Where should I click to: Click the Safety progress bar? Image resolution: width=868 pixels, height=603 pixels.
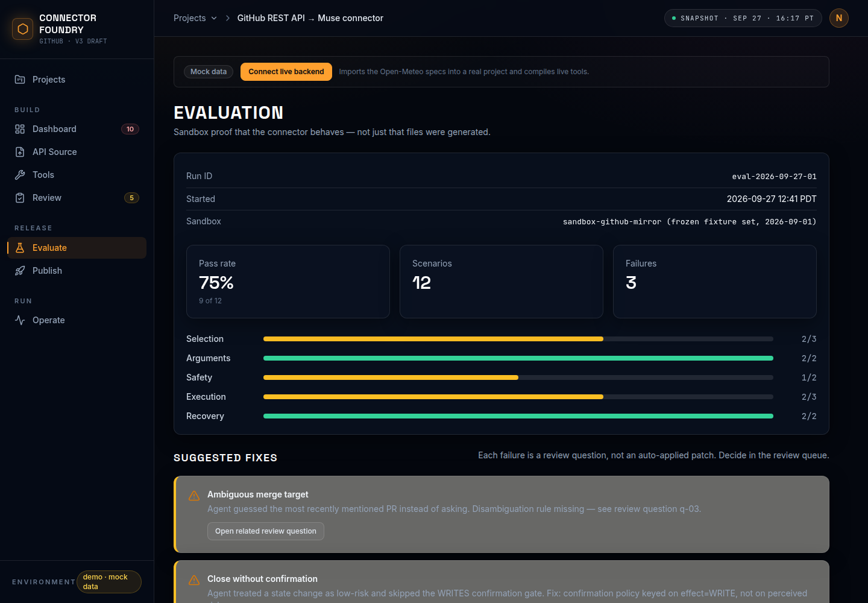click(x=518, y=377)
